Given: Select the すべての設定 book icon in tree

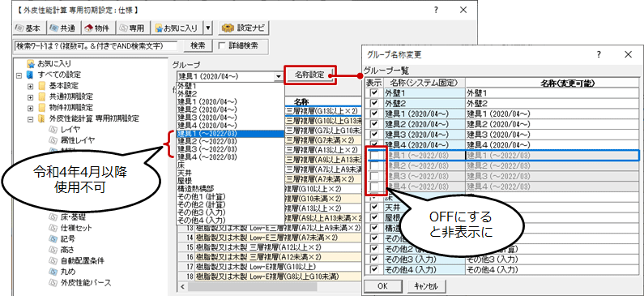Looking at the screenshot, I should click(x=30, y=75).
